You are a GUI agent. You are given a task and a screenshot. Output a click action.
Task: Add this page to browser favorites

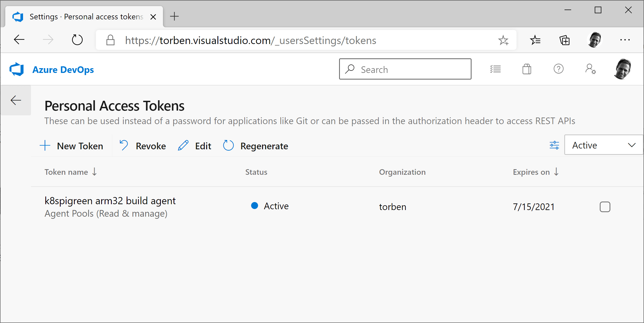click(503, 40)
